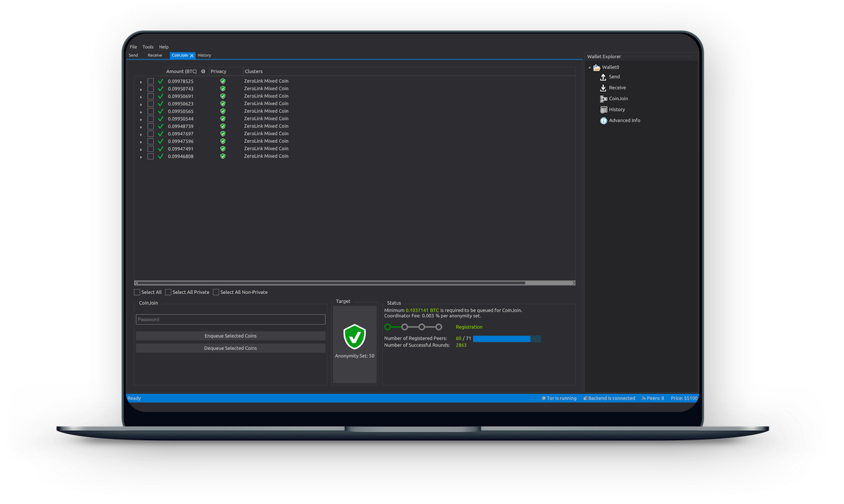Image resolution: width=844 pixels, height=504 pixels.
Task: Open the History icon in the sidebar
Action: tap(603, 110)
